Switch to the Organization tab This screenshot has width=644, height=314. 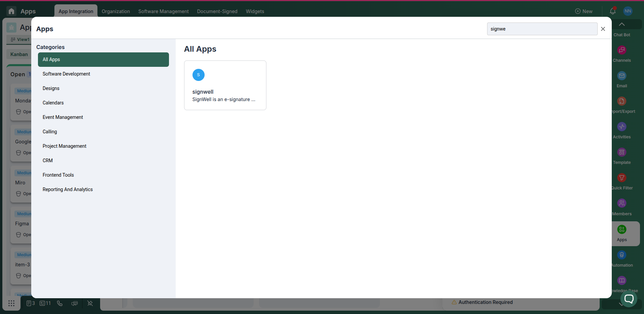point(116,11)
